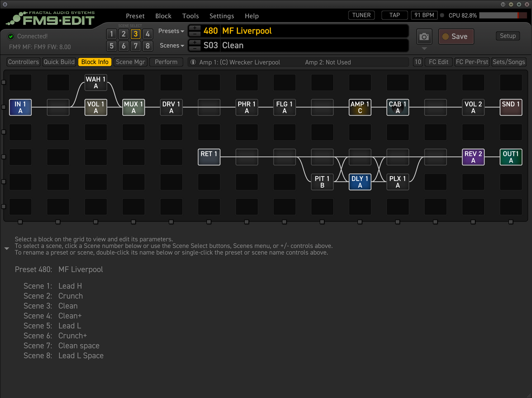Switch to scene 8 button
Viewport: 532px width, 398px height.
click(148, 46)
